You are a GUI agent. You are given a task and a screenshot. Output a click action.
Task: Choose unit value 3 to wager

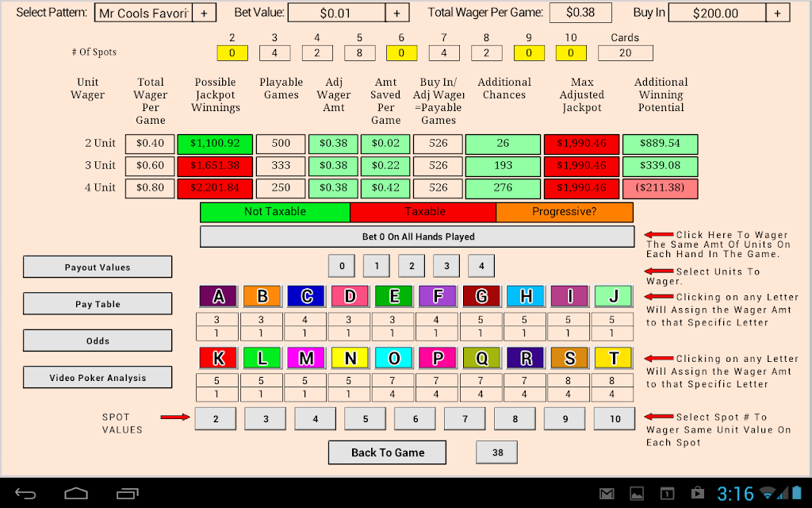[x=446, y=266]
